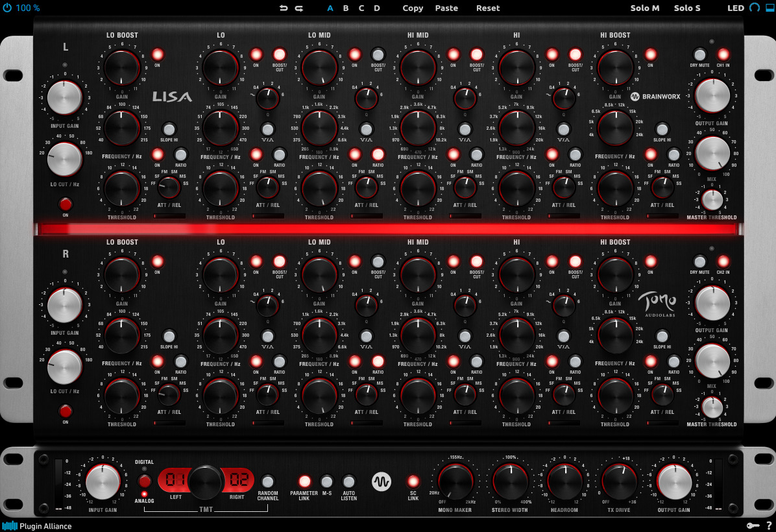Open the license key icon
This screenshot has height=532, width=776.
tap(753, 526)
